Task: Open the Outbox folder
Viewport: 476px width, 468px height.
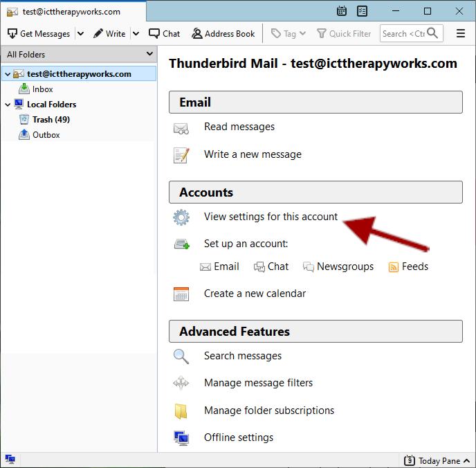Action: 46,135
